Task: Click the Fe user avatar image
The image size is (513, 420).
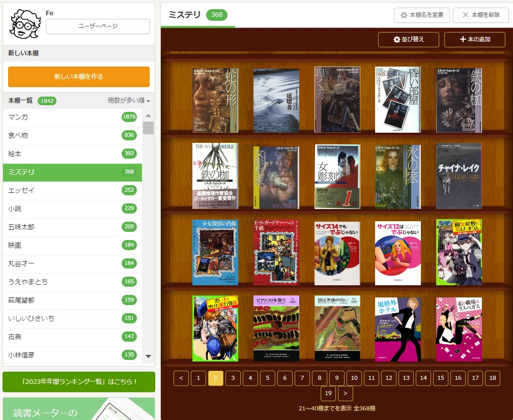Action: [x=25, y=24]
